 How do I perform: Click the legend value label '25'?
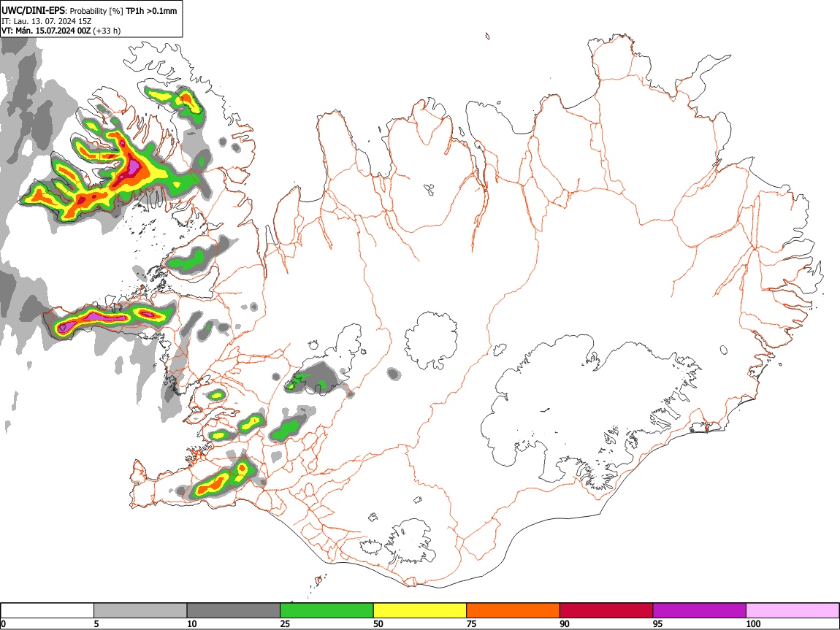point(285,623)
